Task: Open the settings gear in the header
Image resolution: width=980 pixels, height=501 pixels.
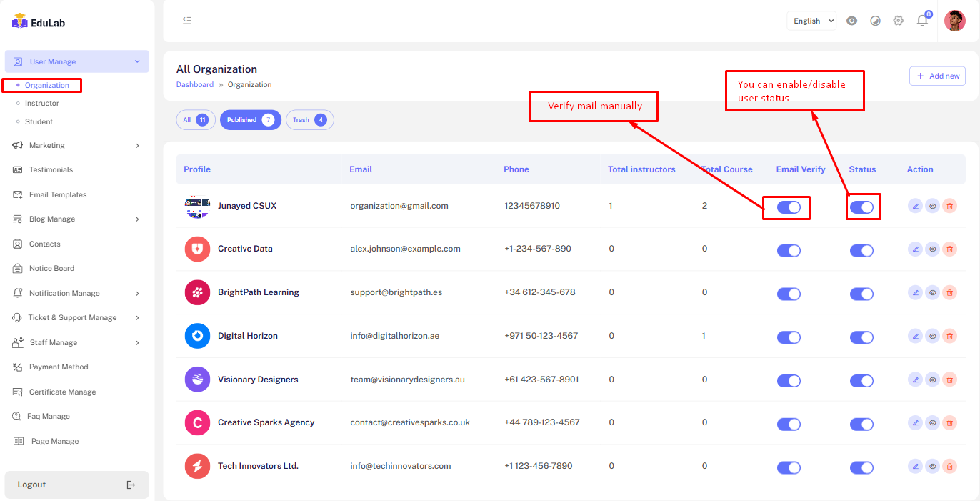Action: [x=899, y=21]
